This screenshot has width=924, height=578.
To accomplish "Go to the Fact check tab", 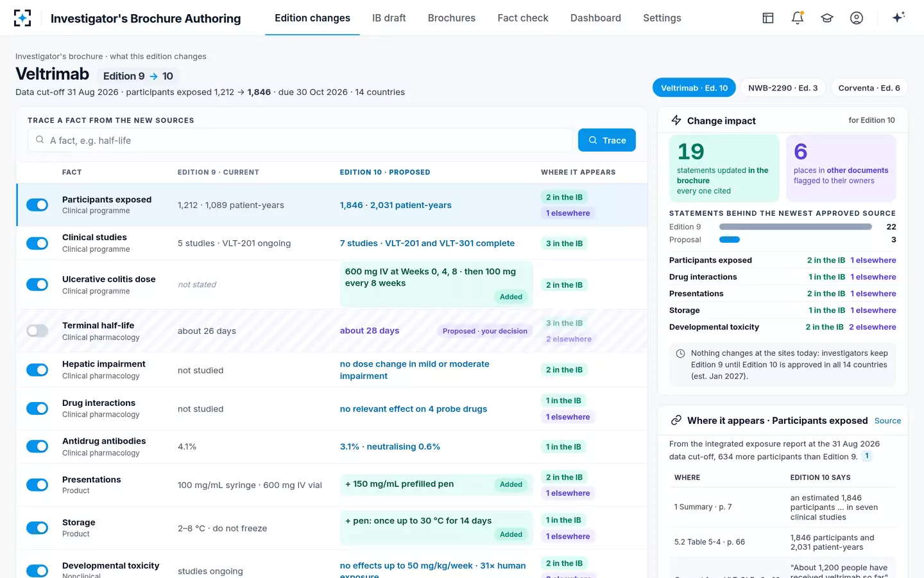I will coord(523,18).
